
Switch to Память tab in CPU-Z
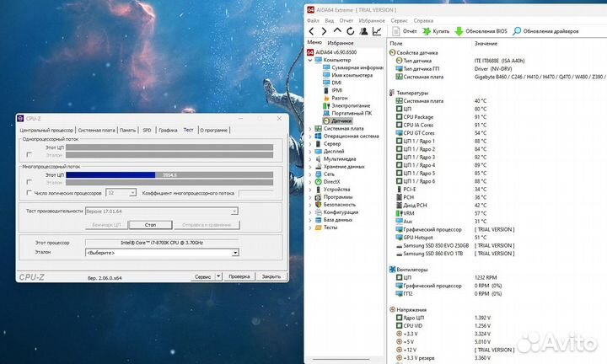coord(127,130)
